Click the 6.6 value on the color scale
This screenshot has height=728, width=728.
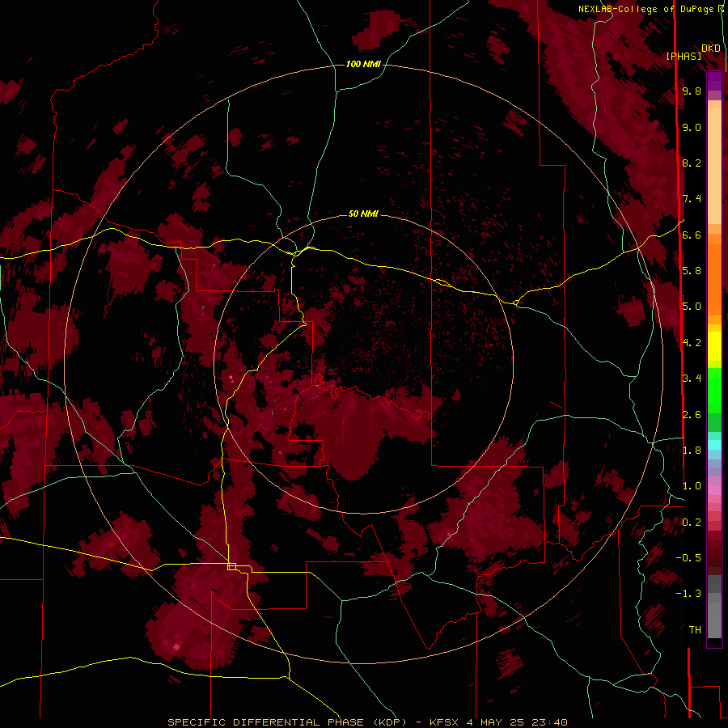tap(692, 235)
